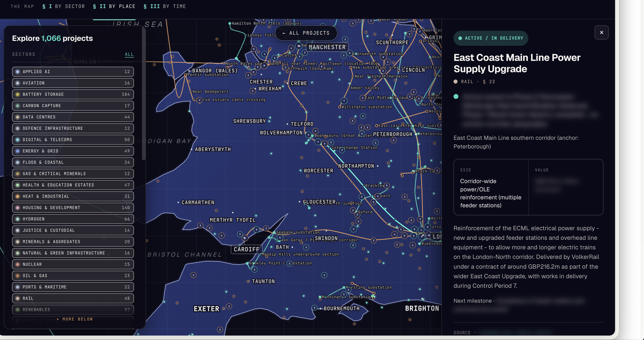Click Brackley map marker
The image size is (644, 340).
[363, 186]
